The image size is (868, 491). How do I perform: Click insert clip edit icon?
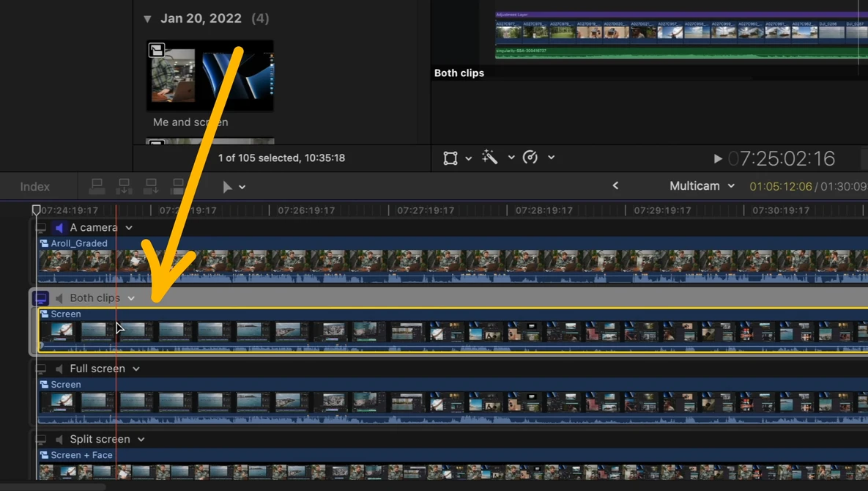coord(124,187)
